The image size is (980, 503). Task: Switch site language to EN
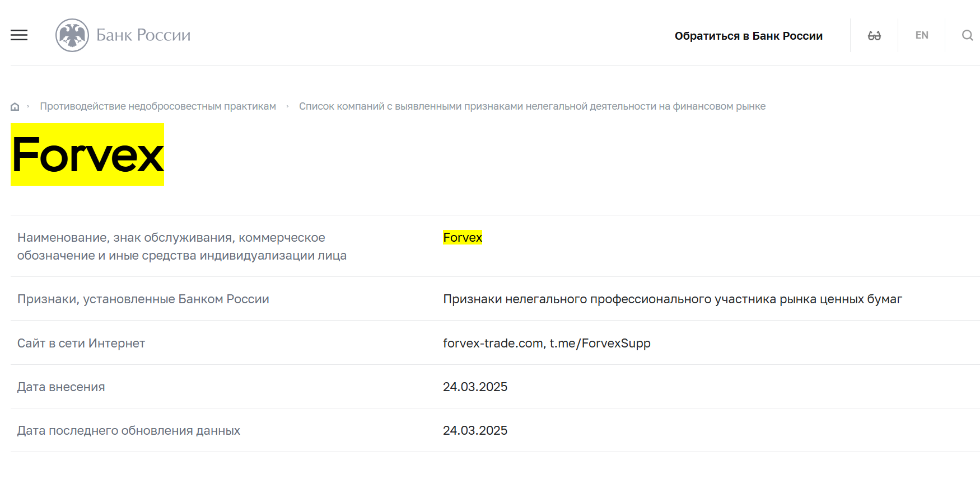[x=922, y=35]
